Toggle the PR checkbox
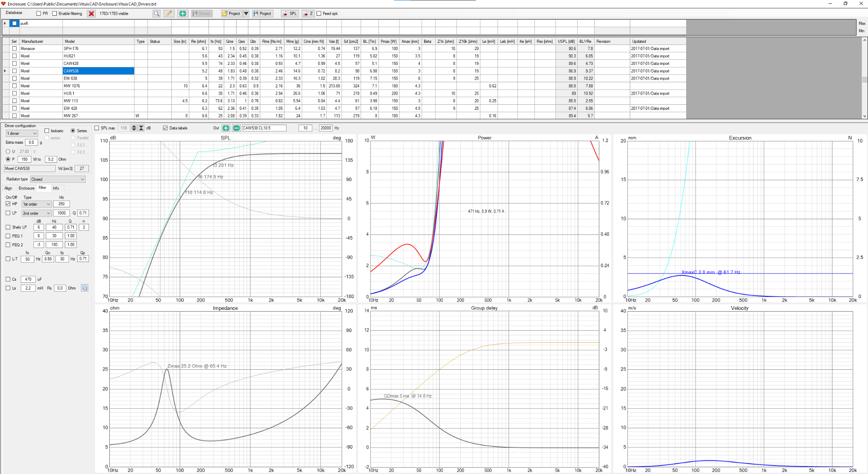The height and width of the screenshot is (474, 868). [39, 14]
